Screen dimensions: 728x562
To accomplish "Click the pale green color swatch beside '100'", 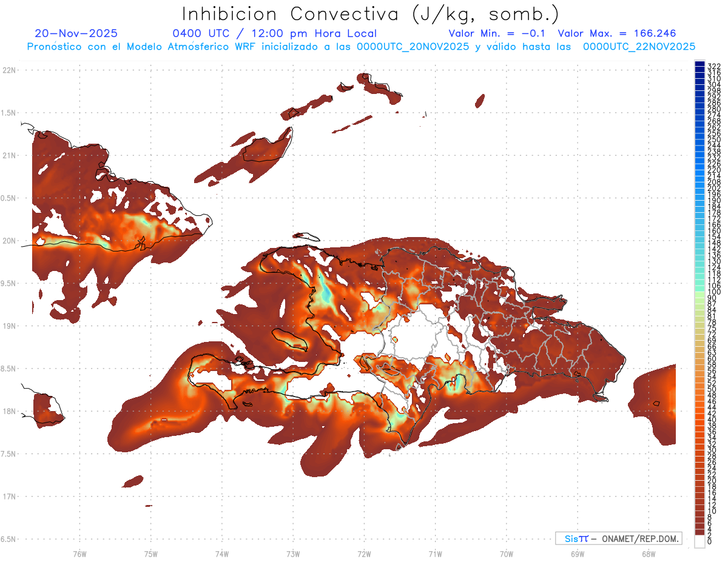I will [x=699, y=295].
